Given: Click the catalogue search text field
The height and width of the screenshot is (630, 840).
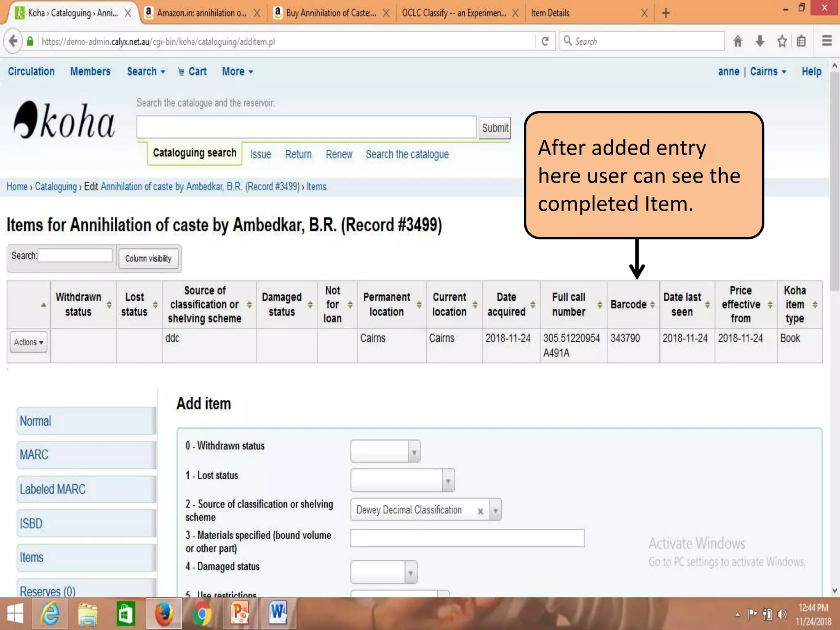Looking at the screenshot, I should pyautogui.click(x=306, y=127).
